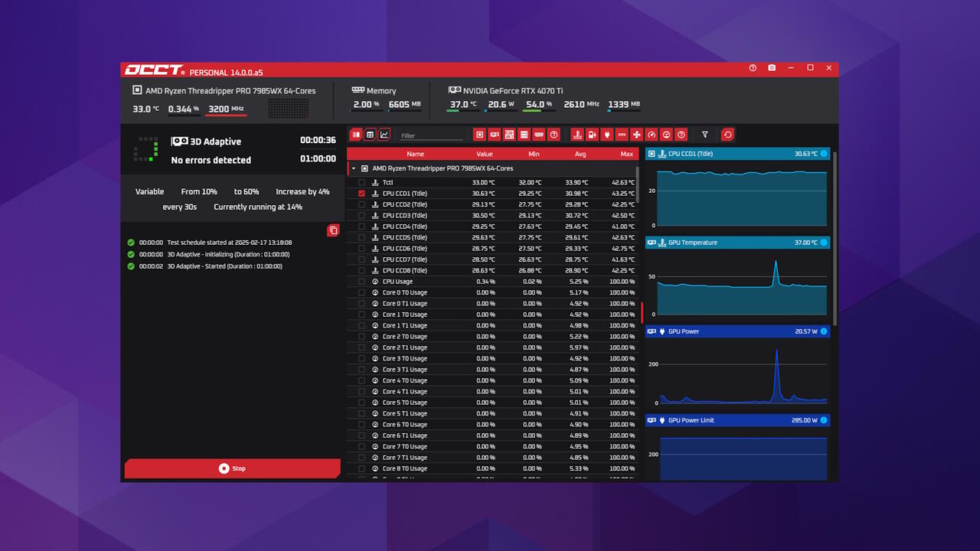Click the temperature sensor filter icon
Viewport: 980px width, 551px height.
577,135
